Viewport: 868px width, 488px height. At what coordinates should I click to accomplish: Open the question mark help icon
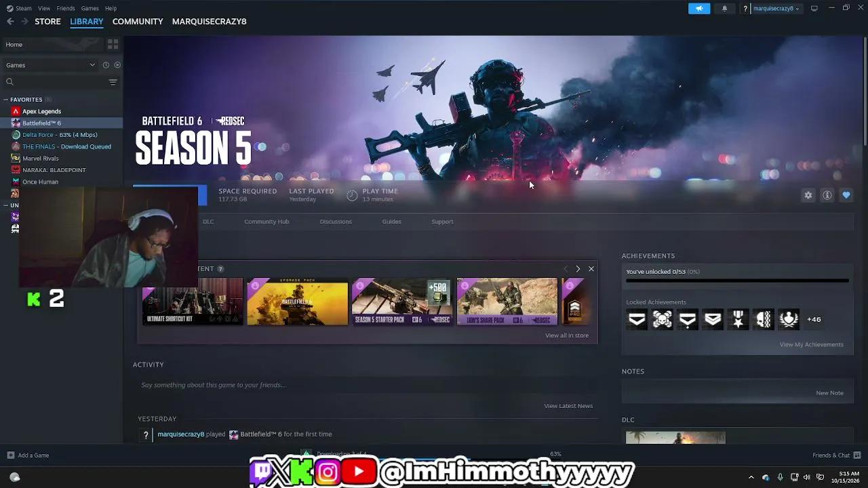745,9
